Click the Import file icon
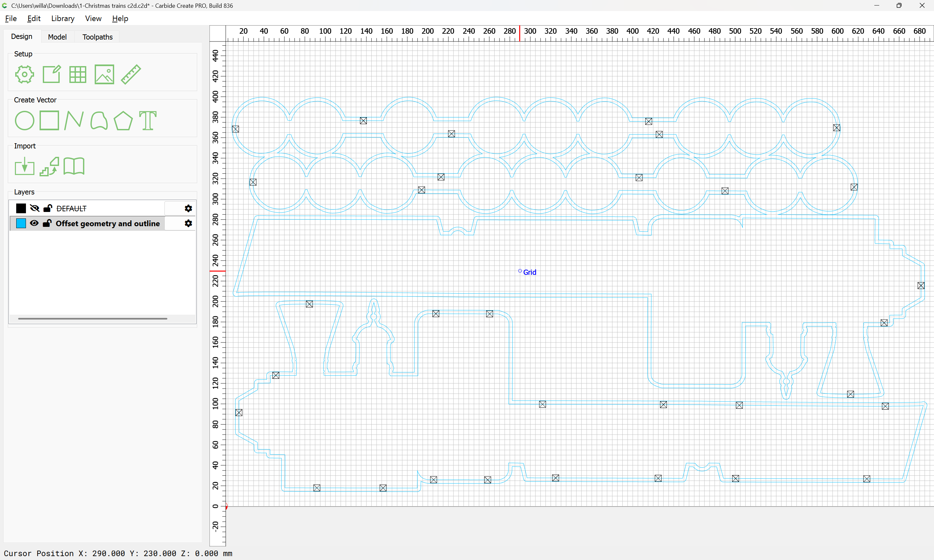Image resolution: width=934 pixels, height=560 pixels. (25, 167)
